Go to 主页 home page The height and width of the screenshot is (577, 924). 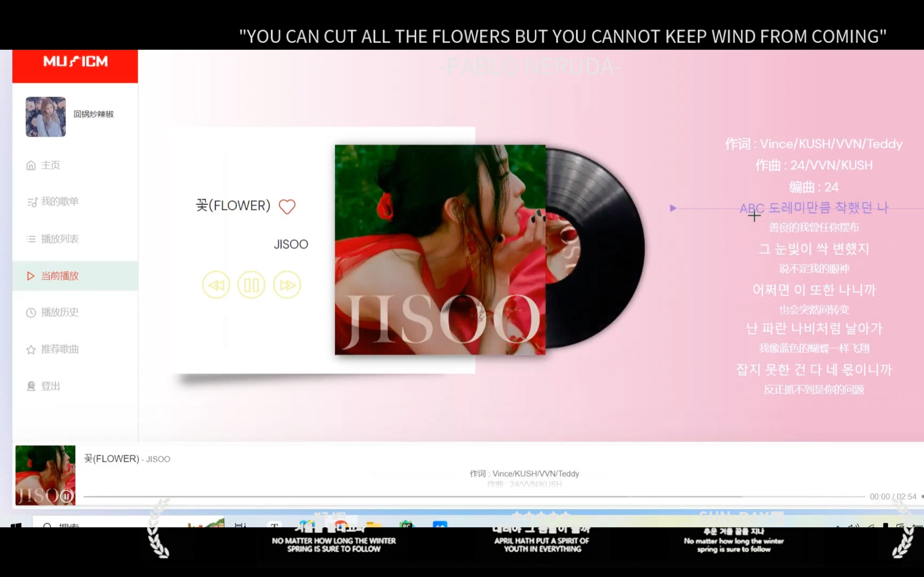pos(43,165)
